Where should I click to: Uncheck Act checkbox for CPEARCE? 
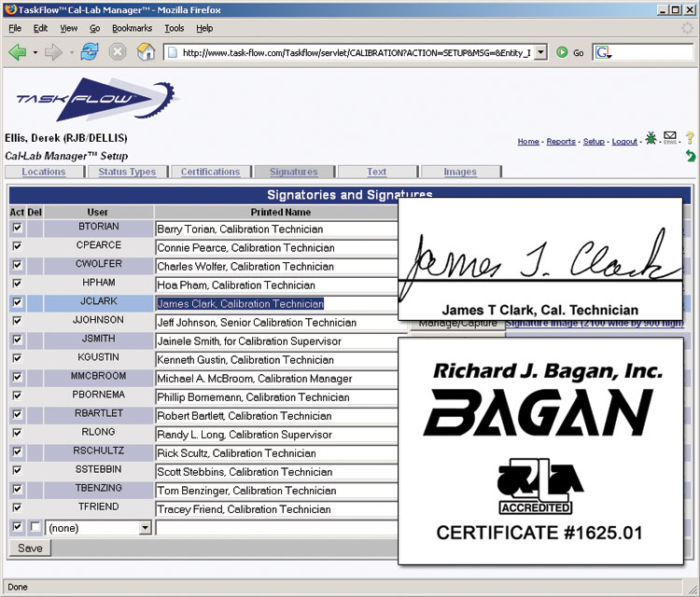point(17,246)
